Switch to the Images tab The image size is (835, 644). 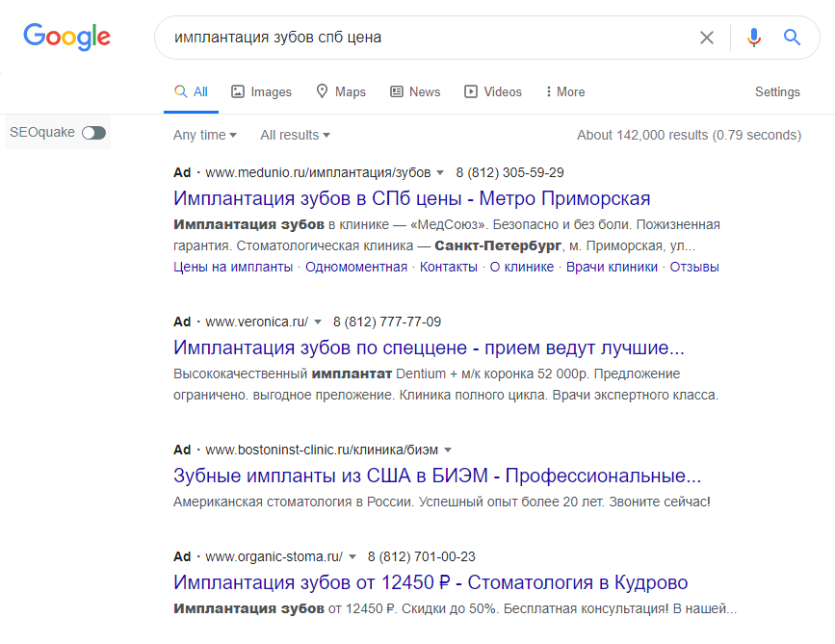click(261, 91)
